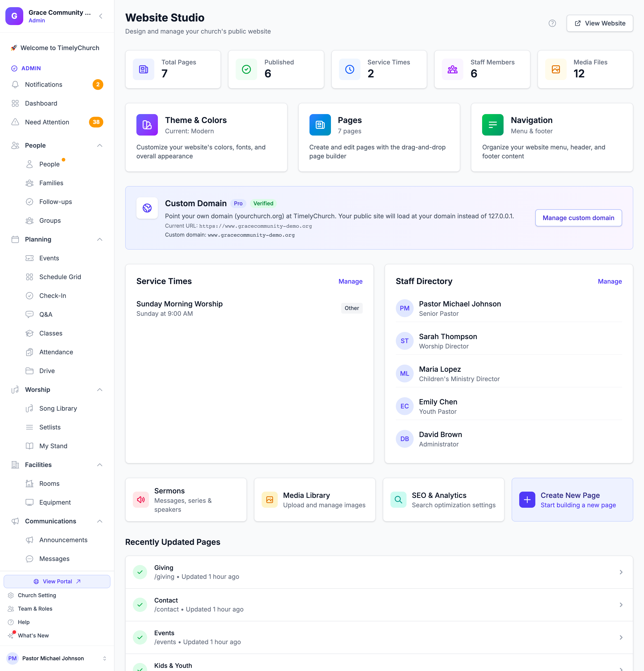Viewport: 644px width, 671px height.
Task: Open the Pastor Michael Johnson account switcher
Action: [x=57, y=658]
